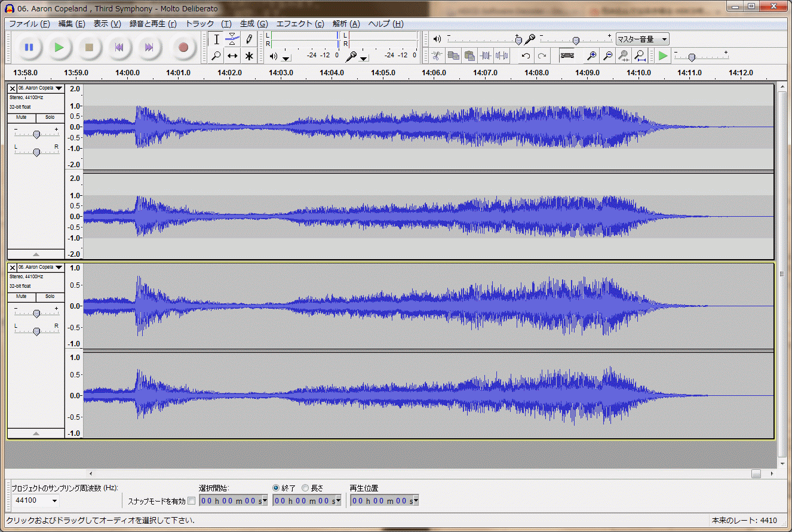Select the Draw (pencil) tool
This screenshot has width=792, height=532.
coord(248,39)
